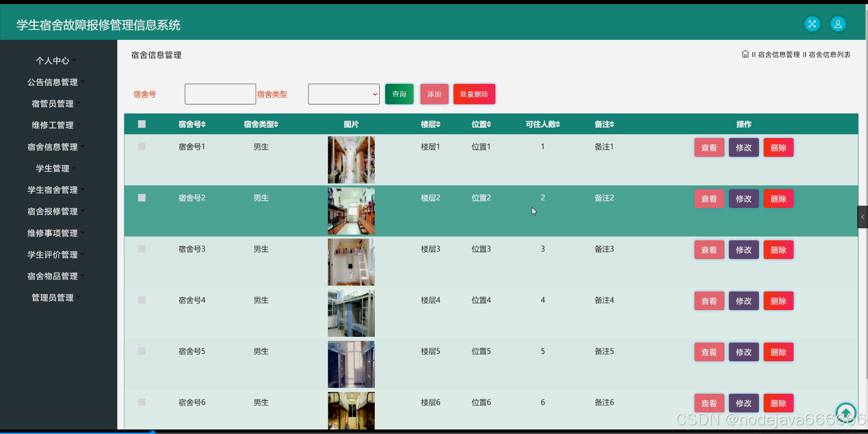Check the box for row 宿舍号5

142,351
